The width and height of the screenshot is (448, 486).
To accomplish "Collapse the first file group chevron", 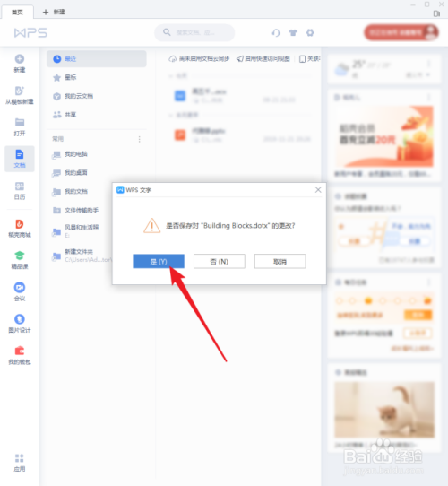I will coord(170,75).
